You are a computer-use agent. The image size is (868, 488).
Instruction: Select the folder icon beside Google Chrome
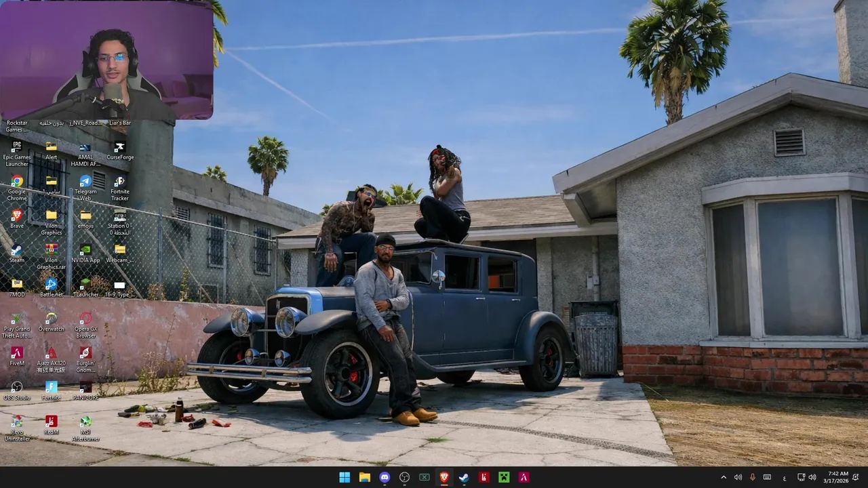(x=52, y=184)
